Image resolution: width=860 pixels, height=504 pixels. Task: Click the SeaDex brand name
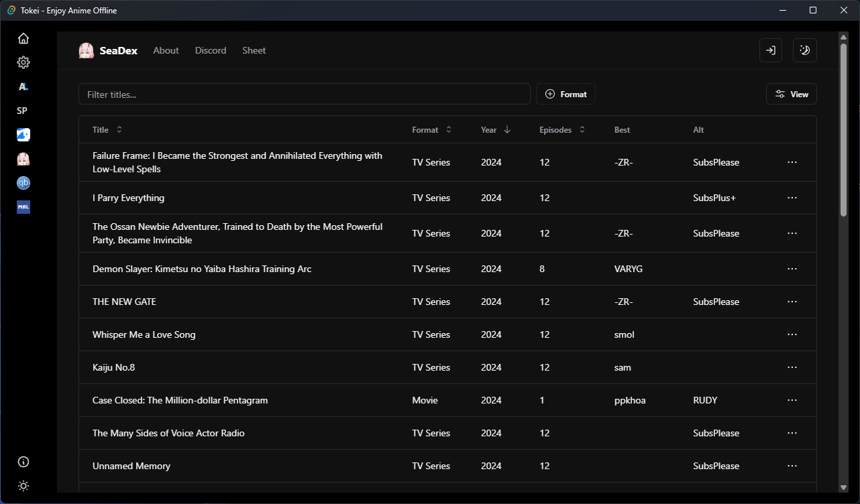[119, 50]
